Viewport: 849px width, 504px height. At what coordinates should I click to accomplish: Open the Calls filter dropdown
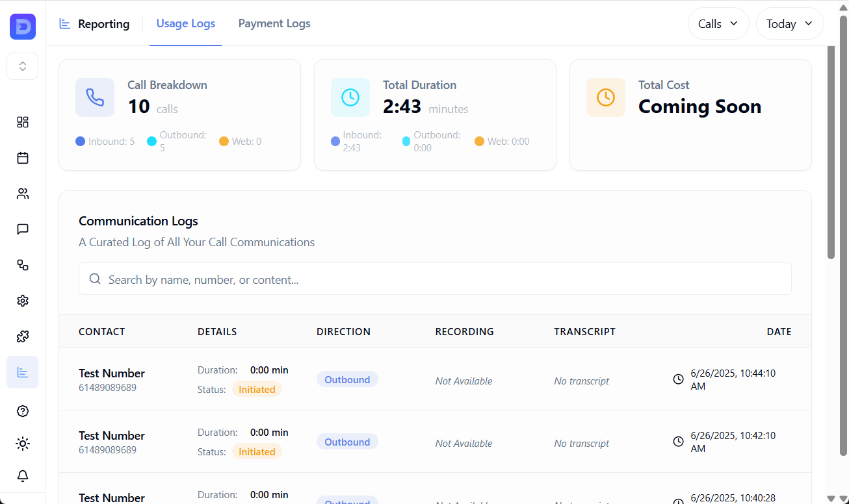pyautogui.click(x=718, y=23)
